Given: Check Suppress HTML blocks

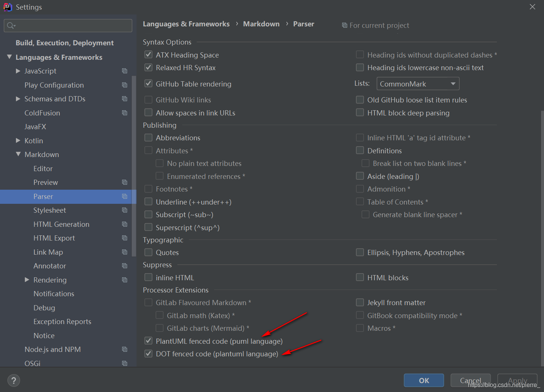Looking at the screenshot, I should point(360,277).
